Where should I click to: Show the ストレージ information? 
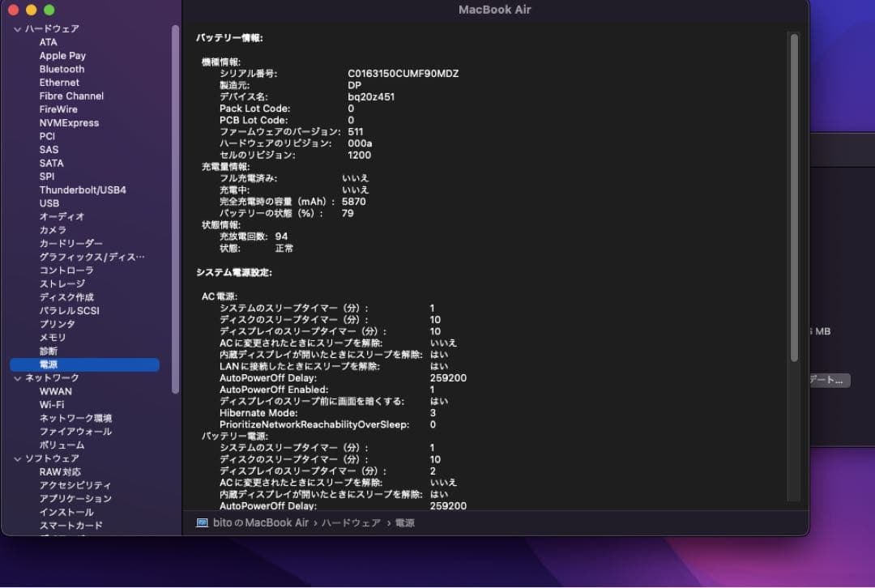click(62, 284)
